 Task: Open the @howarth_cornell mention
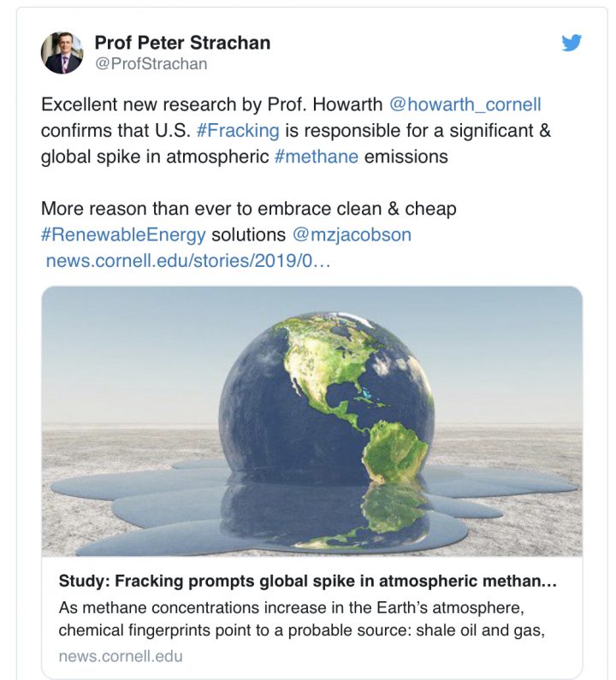465,105
